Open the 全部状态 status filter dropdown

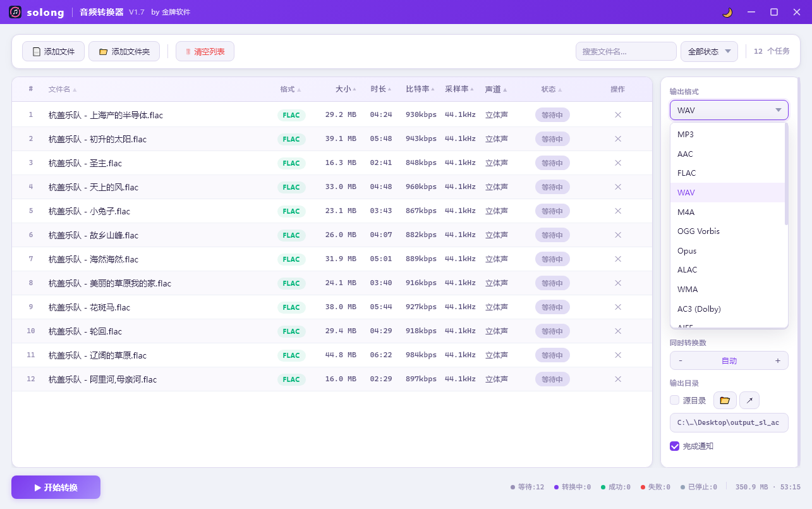[x=708, y=51]
